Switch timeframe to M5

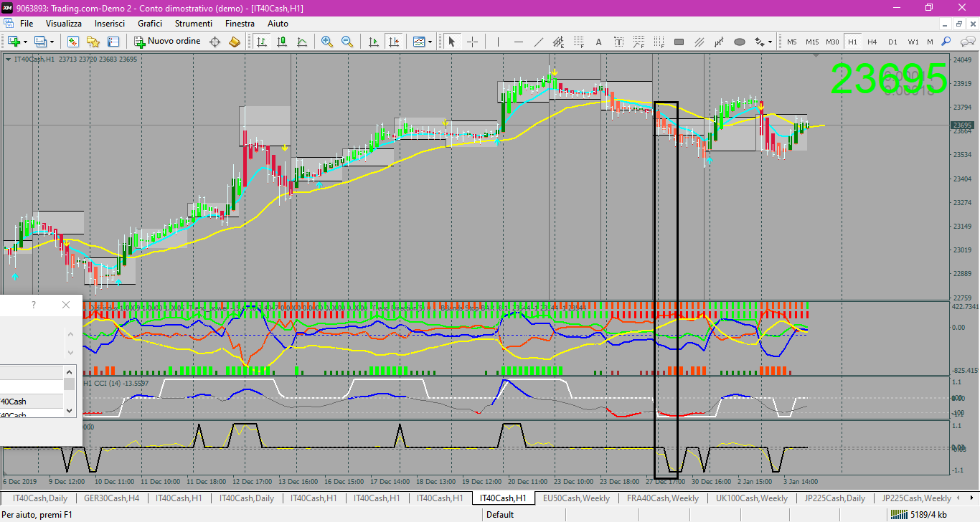pyautogui.click(x=792, y=42)
